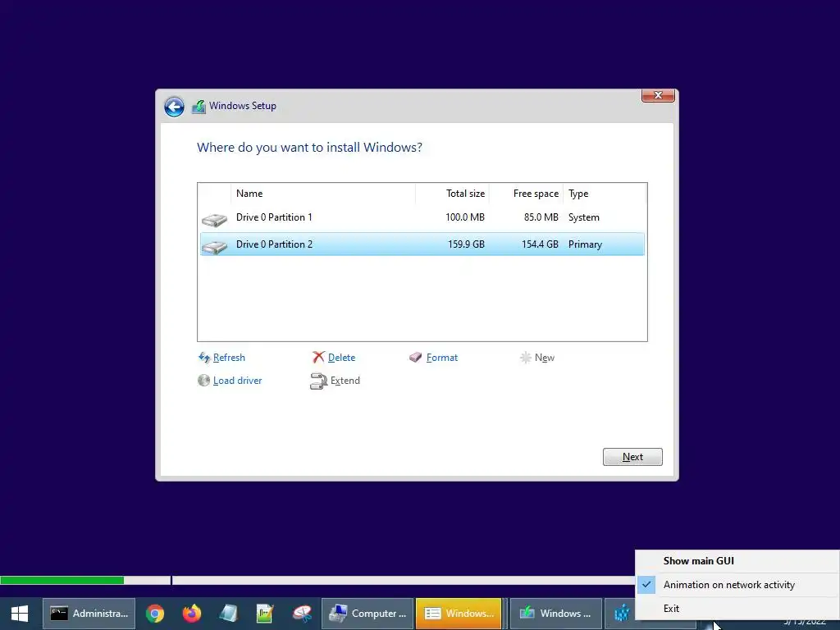Switch to the Windows Setup taskbar button
The height and width of the screenshot is (630, 840).
pyautogui.click(x=555, y=614)
